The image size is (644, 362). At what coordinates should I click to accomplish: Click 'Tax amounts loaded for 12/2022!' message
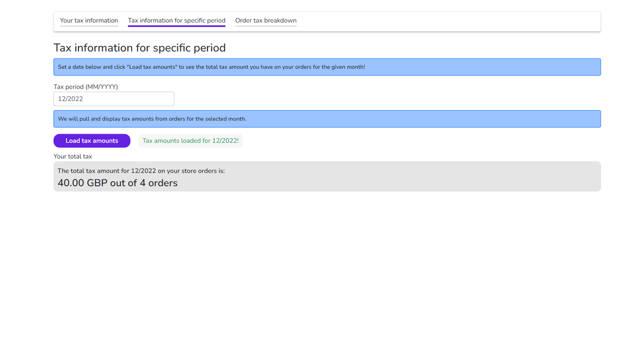pyautogui.click(x=191, y=141)
